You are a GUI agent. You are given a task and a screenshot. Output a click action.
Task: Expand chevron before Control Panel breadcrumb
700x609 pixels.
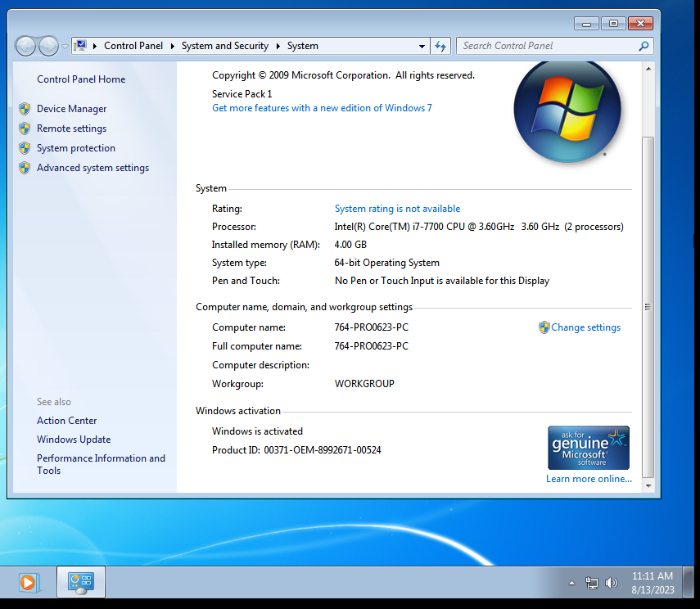(x=95, y=46)
